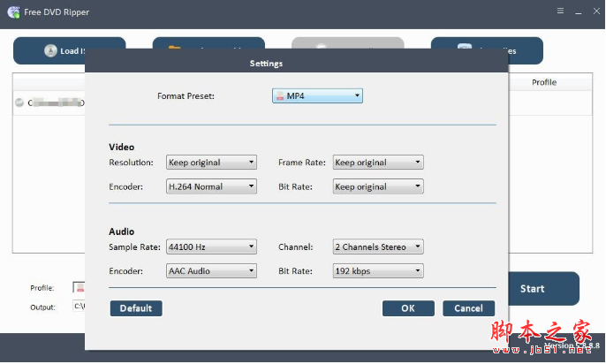Expand the video Bit Rate dropdown

[x=378, y=186]
